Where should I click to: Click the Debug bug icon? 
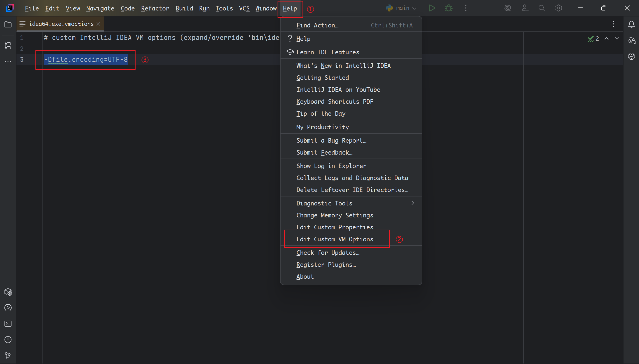[449, 8]
